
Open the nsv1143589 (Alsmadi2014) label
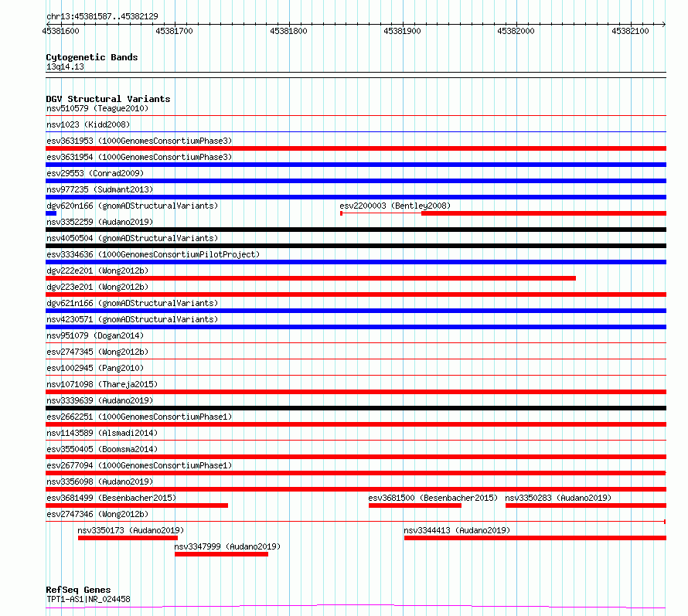(102, 433)
